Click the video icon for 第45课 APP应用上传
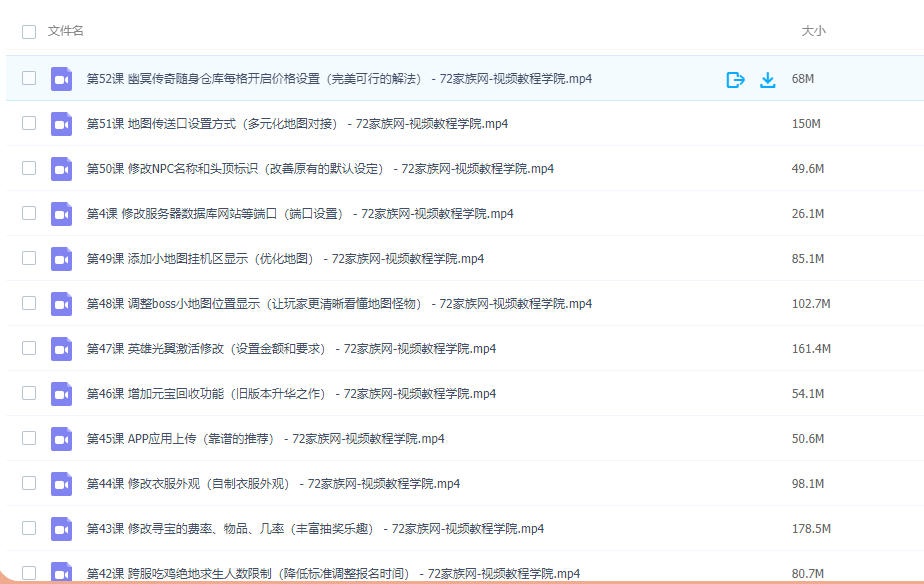Viewport: 924px width, 584px height. point(62,439)
